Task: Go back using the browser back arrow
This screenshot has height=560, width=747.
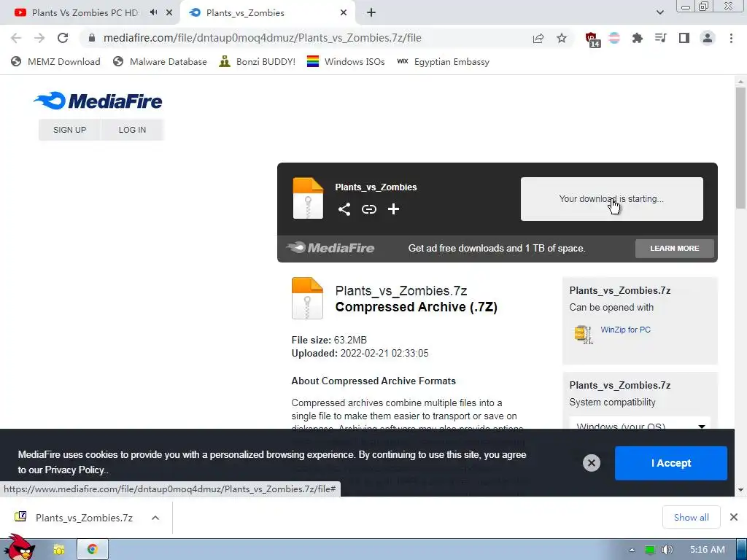Action: tap(16, 38)
